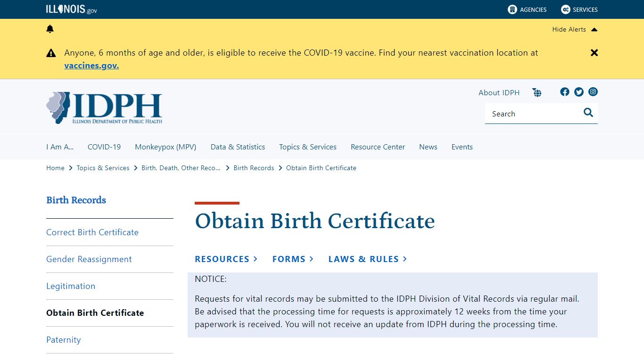Click the IDPH logo
Screen dimensions: 644x362
104,108
